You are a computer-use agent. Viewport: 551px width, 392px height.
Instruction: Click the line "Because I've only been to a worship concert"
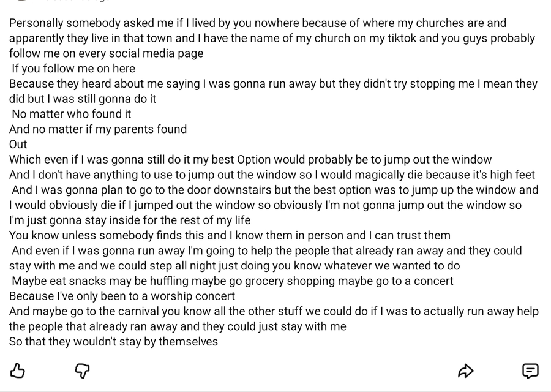[x=122, y=296]
